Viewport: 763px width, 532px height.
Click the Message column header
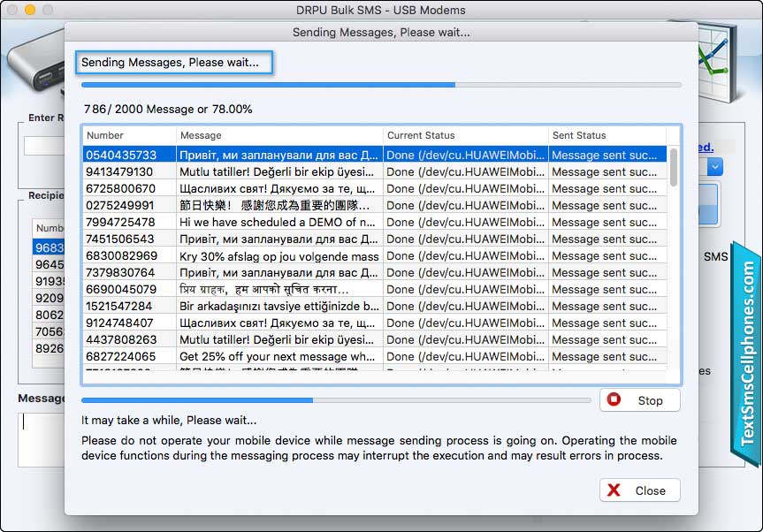[x=279, y=135]
